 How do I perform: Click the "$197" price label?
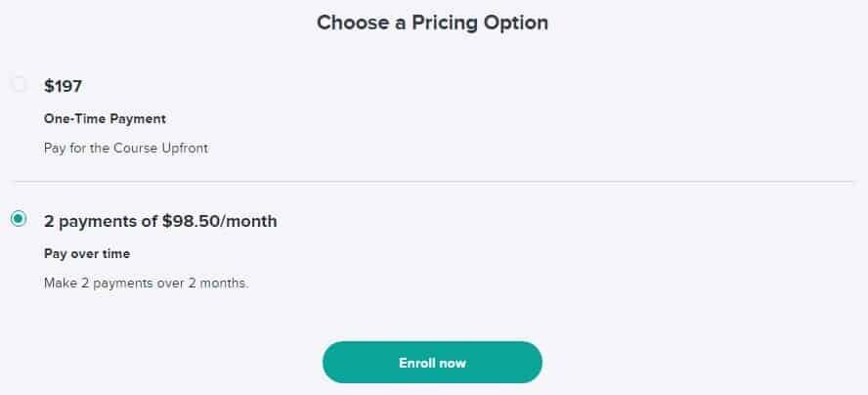63,86
